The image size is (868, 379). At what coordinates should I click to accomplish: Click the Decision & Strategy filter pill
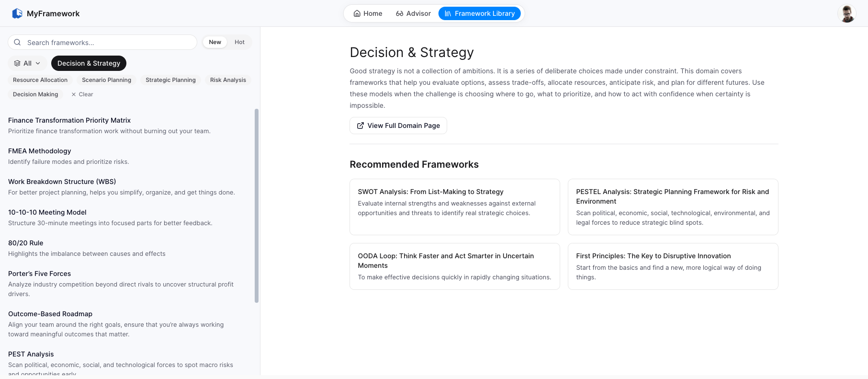coord(89,63)
